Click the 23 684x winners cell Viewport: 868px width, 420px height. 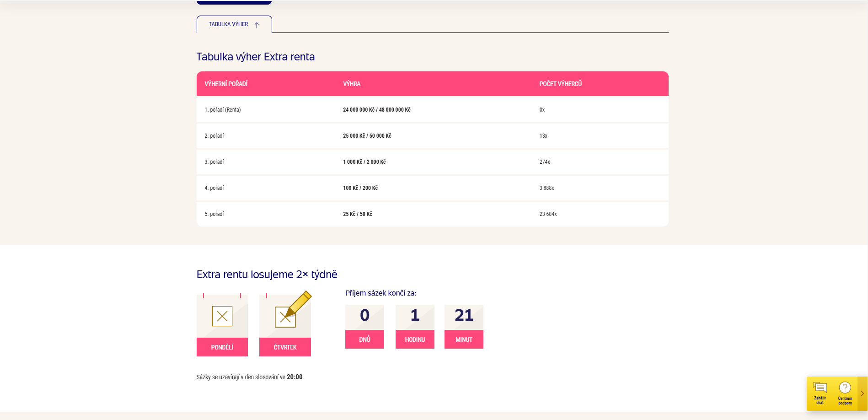548,214
